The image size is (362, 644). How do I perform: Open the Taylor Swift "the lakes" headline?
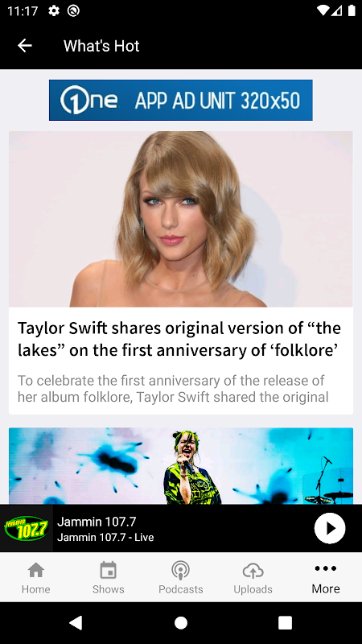click(x=179, y=339)
